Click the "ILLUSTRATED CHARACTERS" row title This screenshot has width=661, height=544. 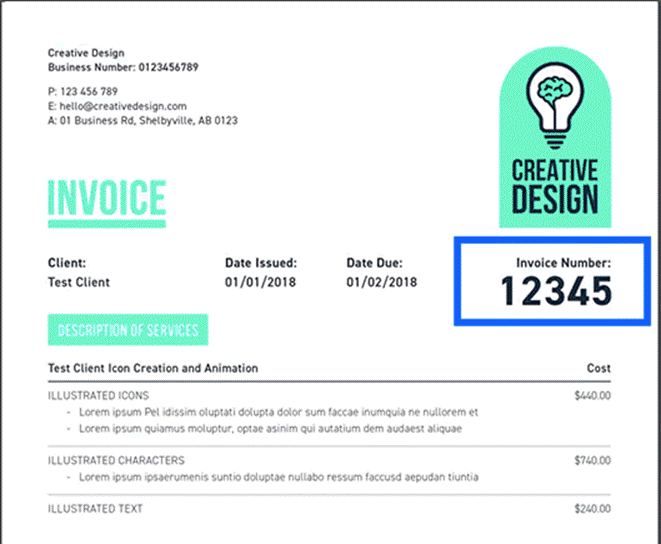coord(116,460)
